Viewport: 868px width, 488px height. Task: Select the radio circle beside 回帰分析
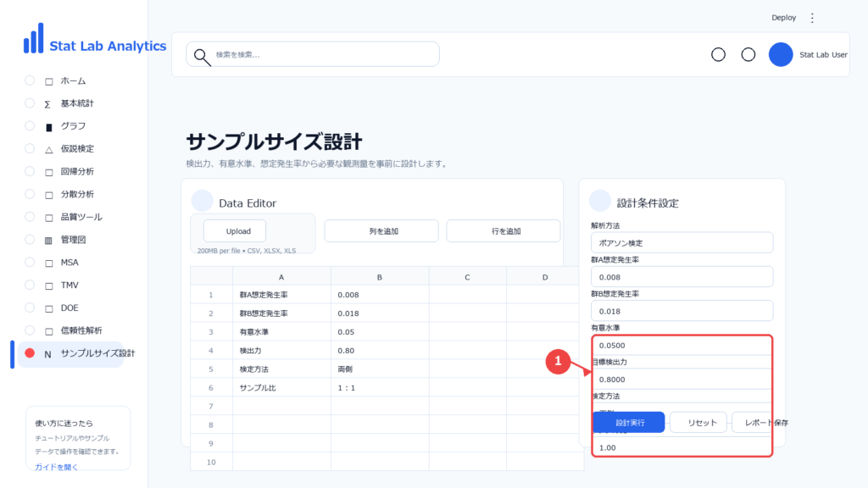pyautogui.click(x=30, y=171)
